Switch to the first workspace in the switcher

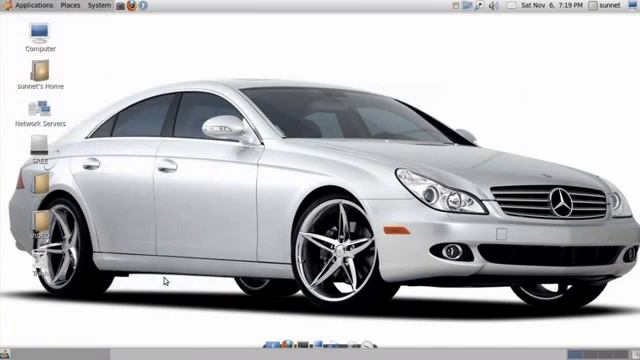click(x=575, y=354)
